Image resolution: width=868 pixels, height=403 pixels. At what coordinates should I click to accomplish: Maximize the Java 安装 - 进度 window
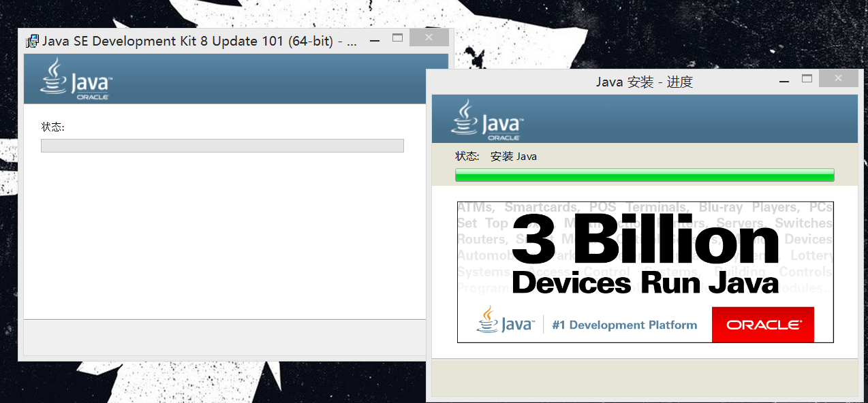807,79
